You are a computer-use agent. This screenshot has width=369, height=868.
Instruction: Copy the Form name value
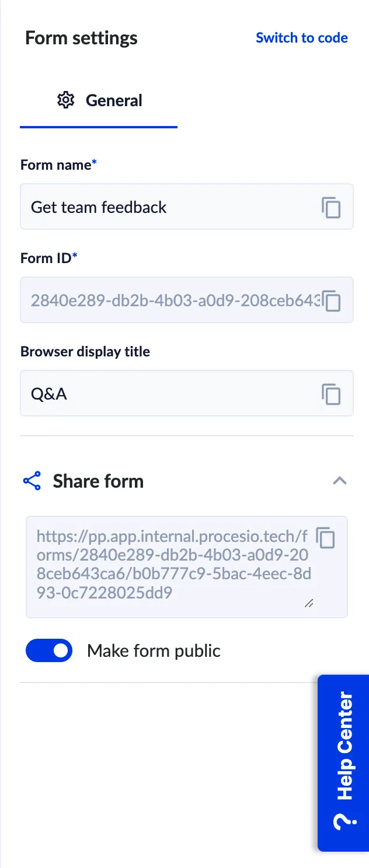click(331, 208)
